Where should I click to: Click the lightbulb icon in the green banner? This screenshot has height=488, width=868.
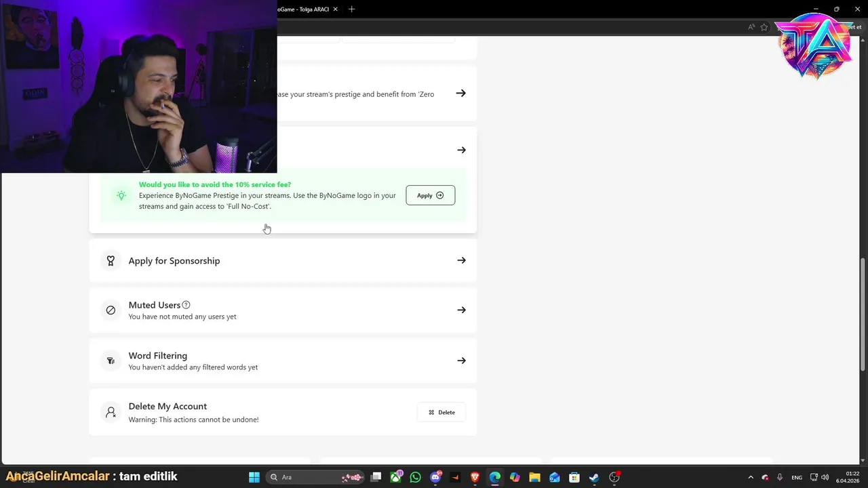tap(121, 195)
